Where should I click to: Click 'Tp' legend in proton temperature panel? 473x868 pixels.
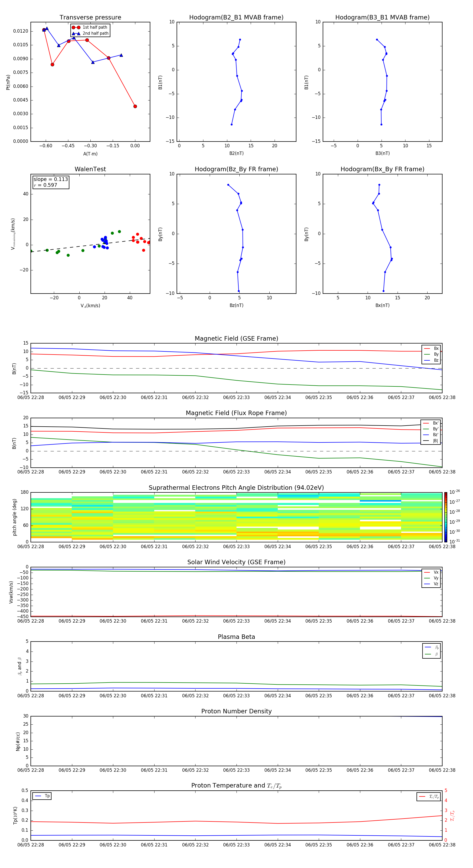pos(42,796)
